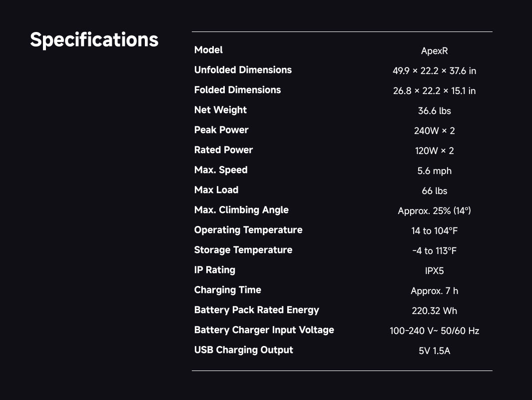Click the IPX5 rating value

pos(434,271)
